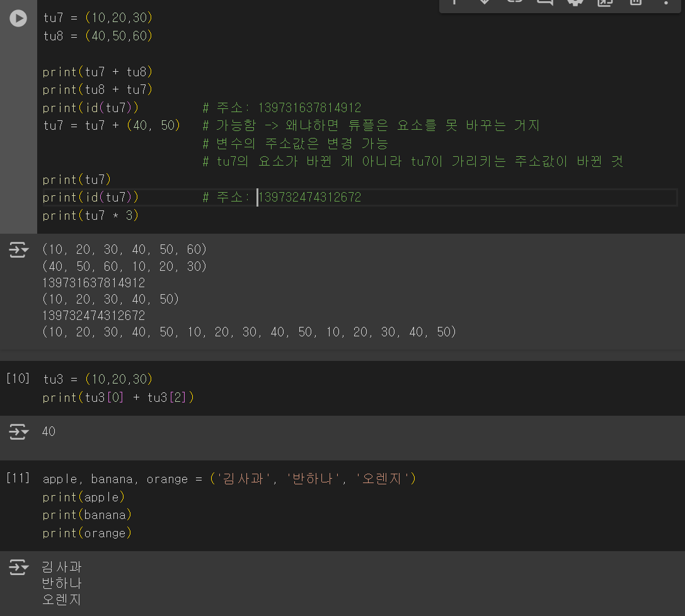Click output line (10, 20, 30, 40, 50, 60)

[125, 249]
